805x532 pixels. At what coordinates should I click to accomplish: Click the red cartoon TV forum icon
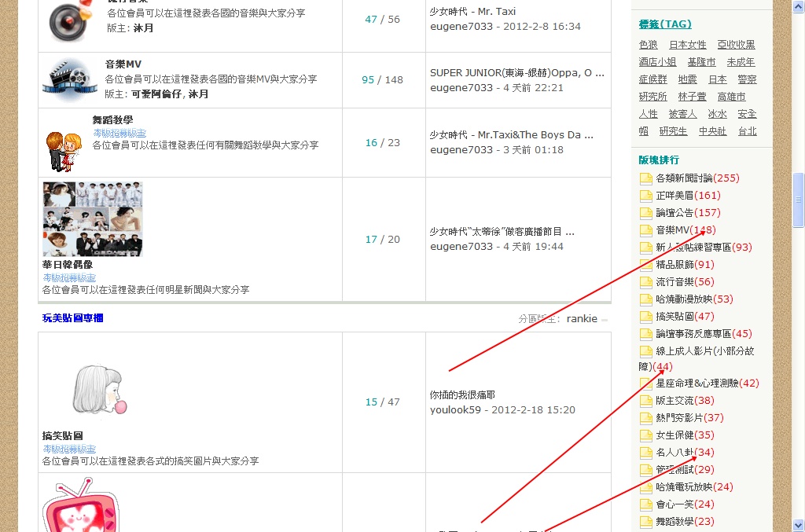point(80,505)
